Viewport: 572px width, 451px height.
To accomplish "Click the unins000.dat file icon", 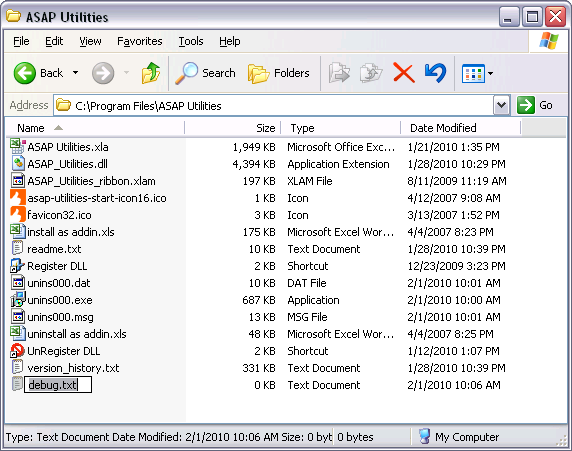I will point(18,282).
